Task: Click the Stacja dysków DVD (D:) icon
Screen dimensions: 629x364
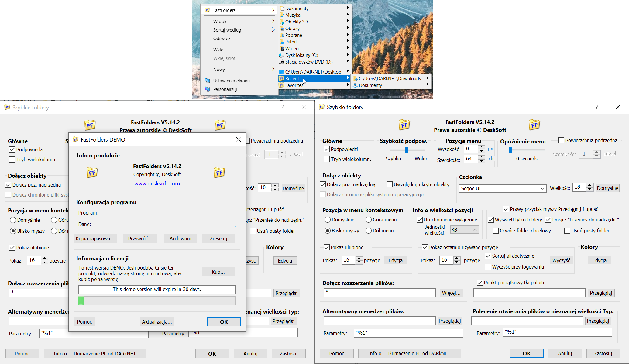Action: tap(281, 62)
